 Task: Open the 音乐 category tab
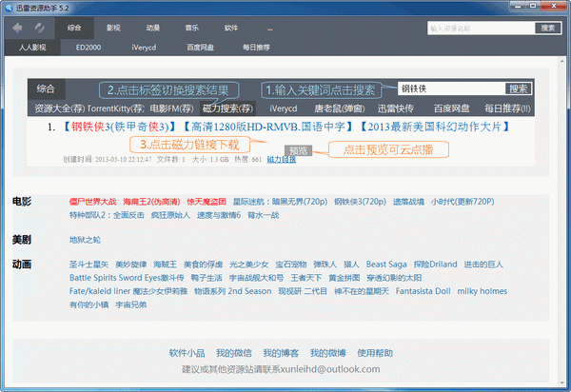coord(192,28)
